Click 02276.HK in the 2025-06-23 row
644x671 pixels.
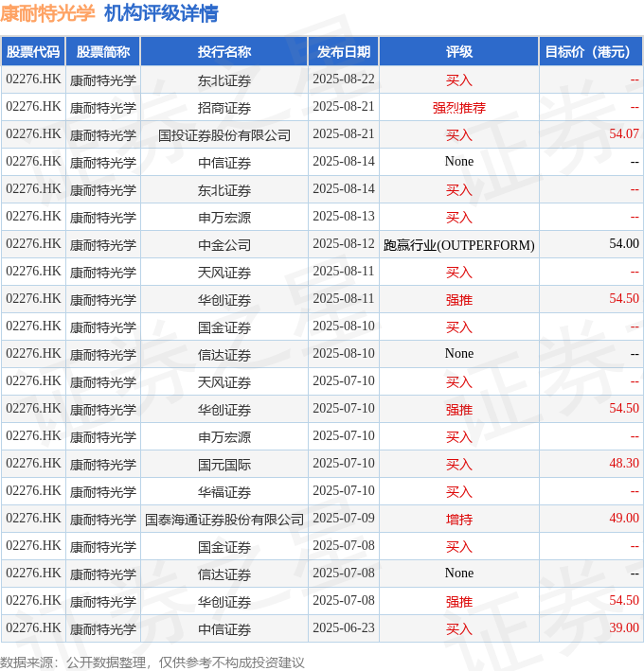[x=33, y=627]
